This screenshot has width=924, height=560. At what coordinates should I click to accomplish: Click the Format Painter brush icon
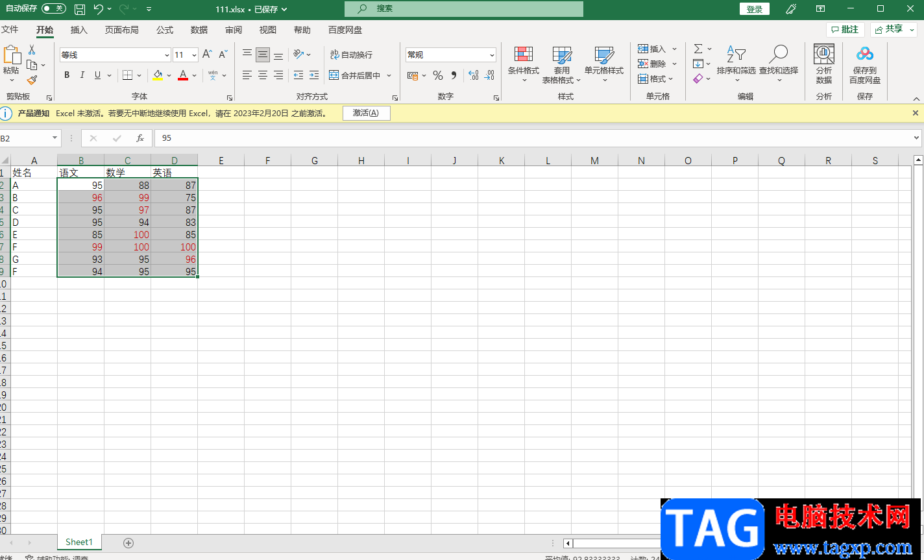(32, 80)
